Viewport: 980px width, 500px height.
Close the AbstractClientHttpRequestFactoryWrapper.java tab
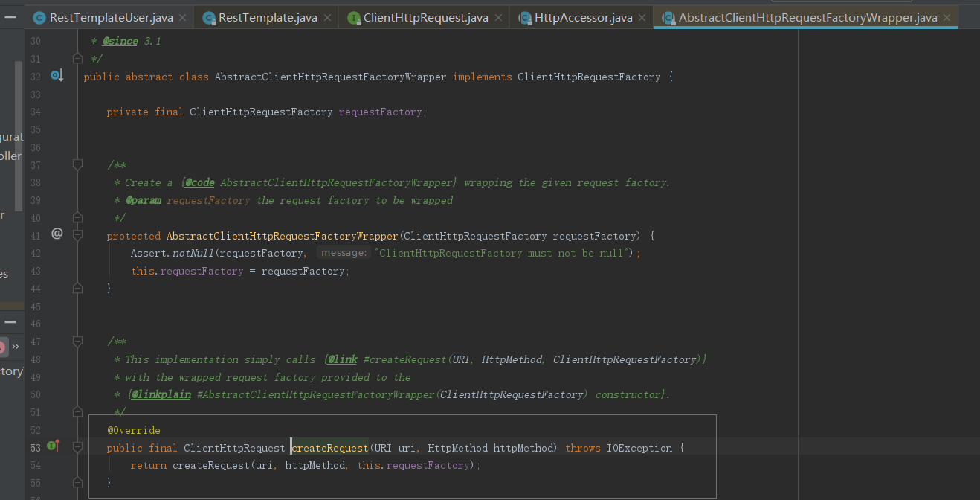947,18
